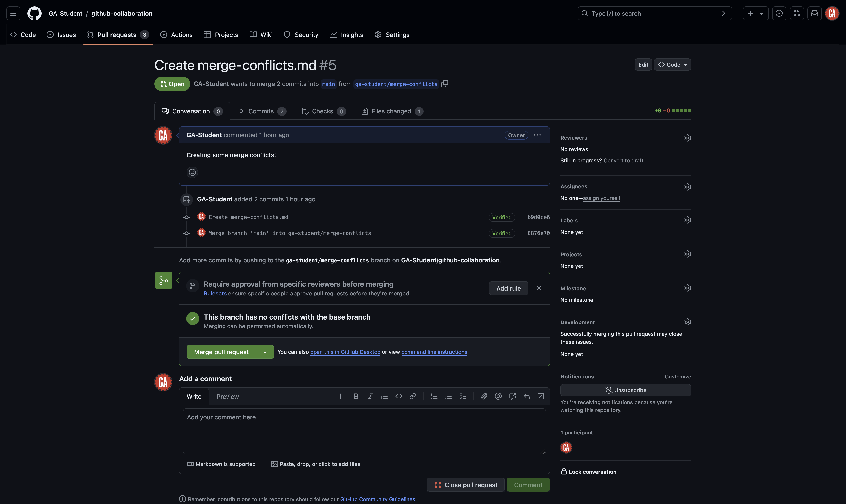Insert a code block in the comment
The image size is (846, 504).
tap(398, 396)
